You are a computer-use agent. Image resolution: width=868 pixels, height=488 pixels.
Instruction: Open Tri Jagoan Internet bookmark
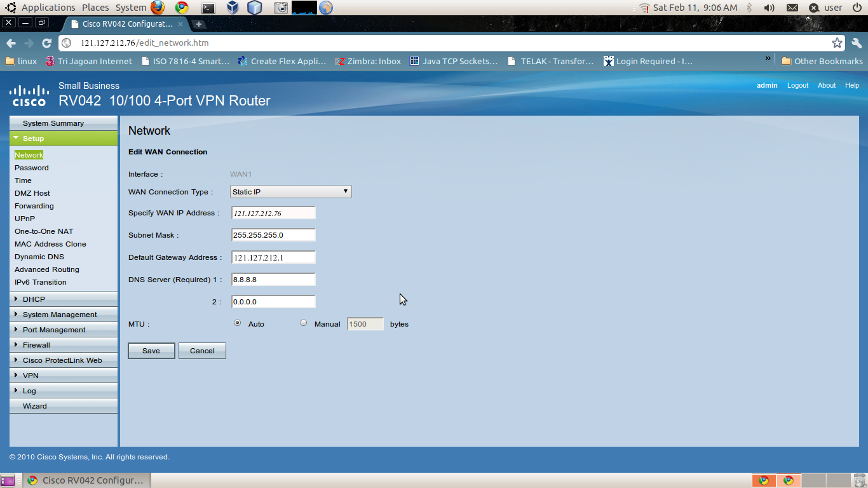pos(89,61)
